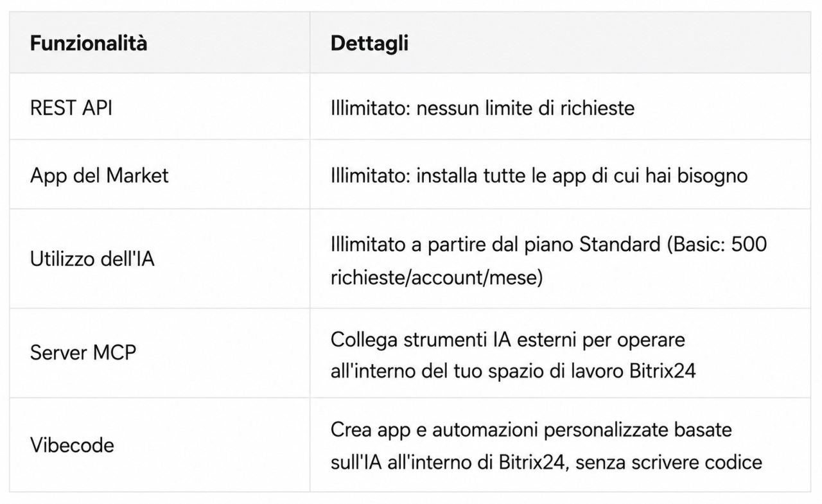Click 'Illimitato: nessun limite di richieste' text

(x=482, y=107)
